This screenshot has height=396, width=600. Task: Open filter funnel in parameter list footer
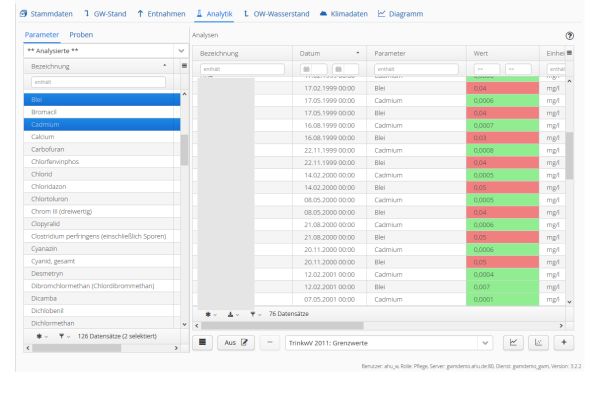coord(63,336)
